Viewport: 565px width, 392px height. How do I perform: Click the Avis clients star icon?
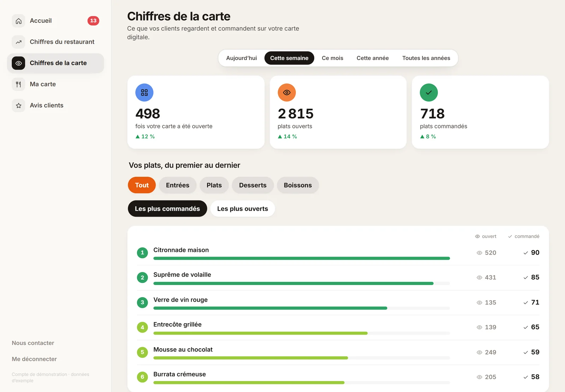18,105
